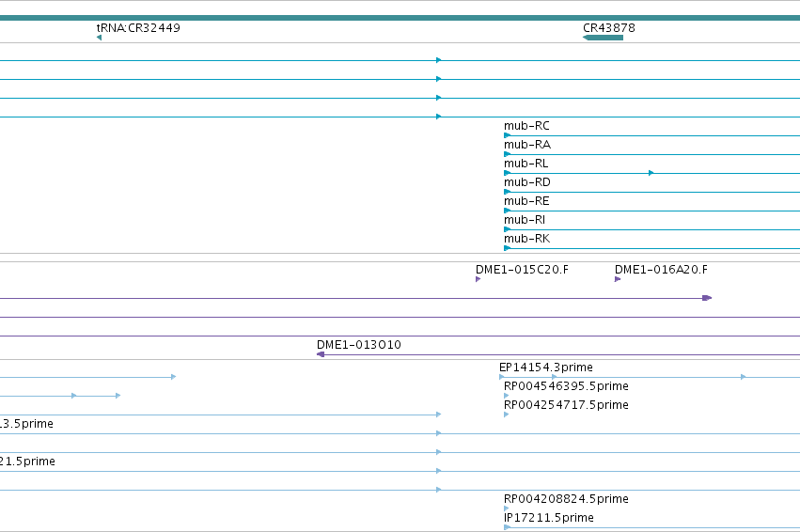Screen dimensions: 800x532
Task: Select the DME1-013O10 left-pointing arrow end
Action: pos(321,354)
